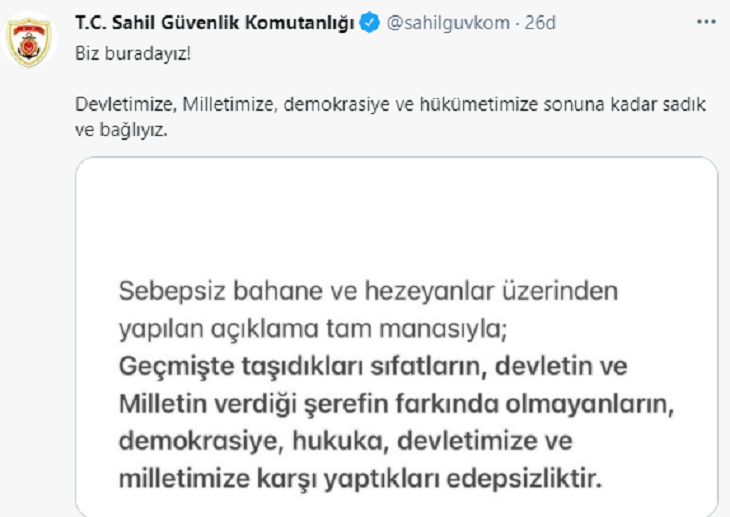Click the blue verified badge

pyautogui.click(x=366, y=24)
